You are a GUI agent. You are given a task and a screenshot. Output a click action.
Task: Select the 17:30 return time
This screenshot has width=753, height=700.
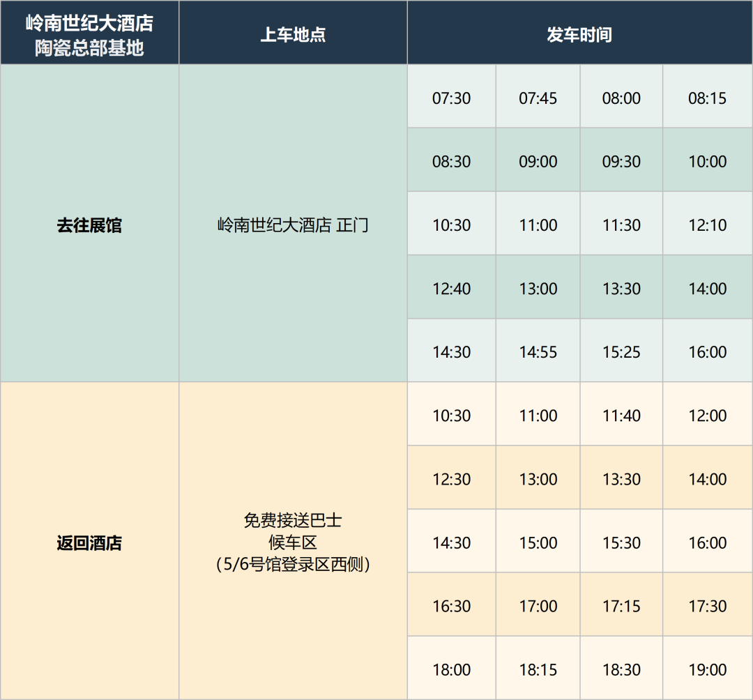pos(708,604)
